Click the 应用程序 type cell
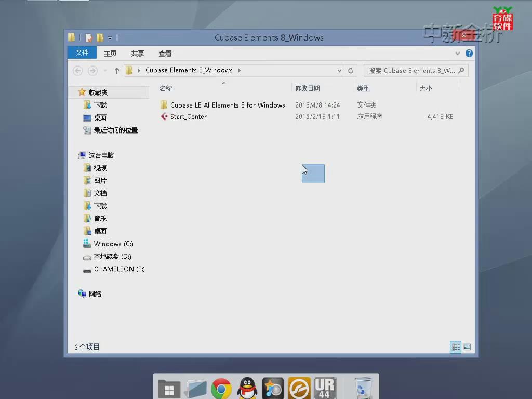This screenshot has width=532, height=399. point(369,117)
